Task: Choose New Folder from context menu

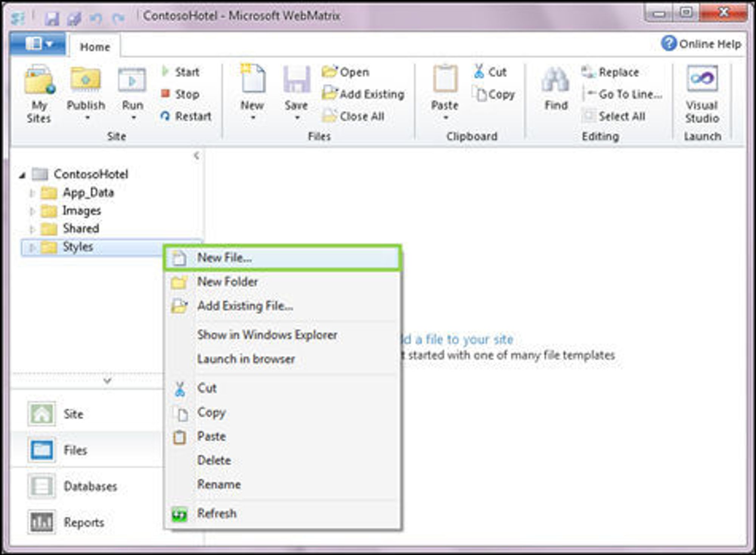Action: pyautogui.click(x=282, y=281)
